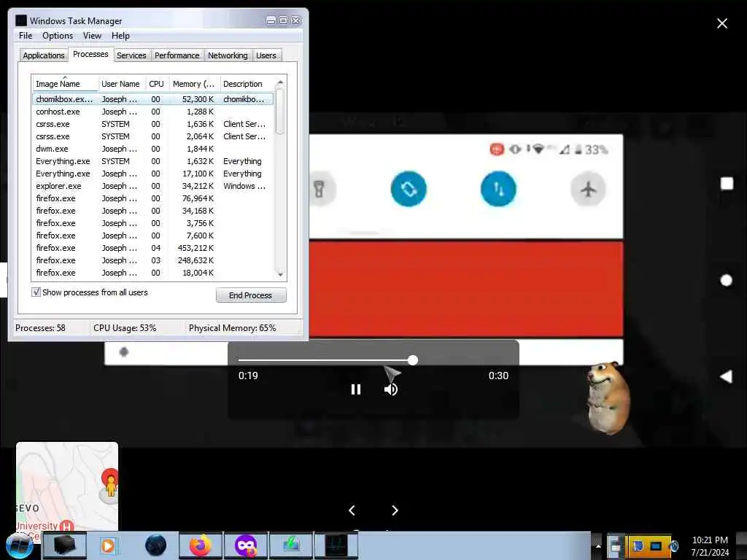Viewport: 747px width, 560px height.
Task: Click the process list scroll down arrow
Action: (280, 275)
